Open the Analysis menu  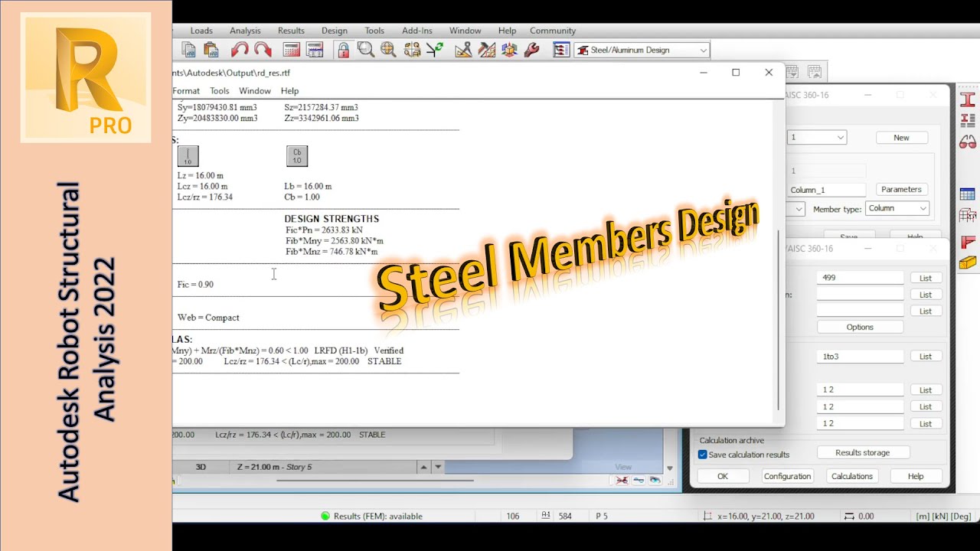[x=245, y=31]
